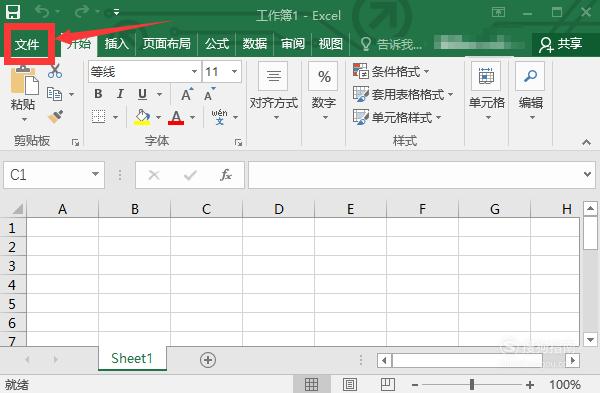The width and height of the screenshot is (600, 393).
Task: Open the 字体 group dialog launcher
Action: tap(238, 142)
